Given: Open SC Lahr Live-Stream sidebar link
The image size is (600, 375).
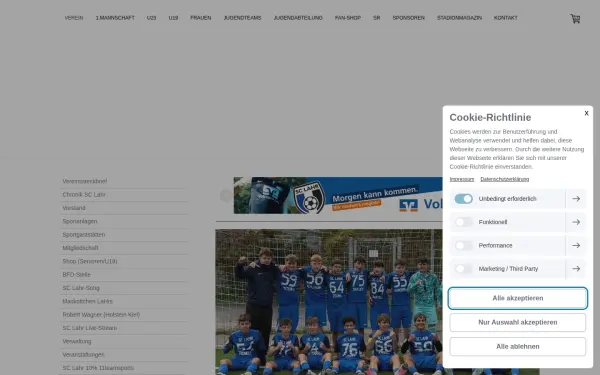Looking at the screenshot, I should [x=90, y=328].
